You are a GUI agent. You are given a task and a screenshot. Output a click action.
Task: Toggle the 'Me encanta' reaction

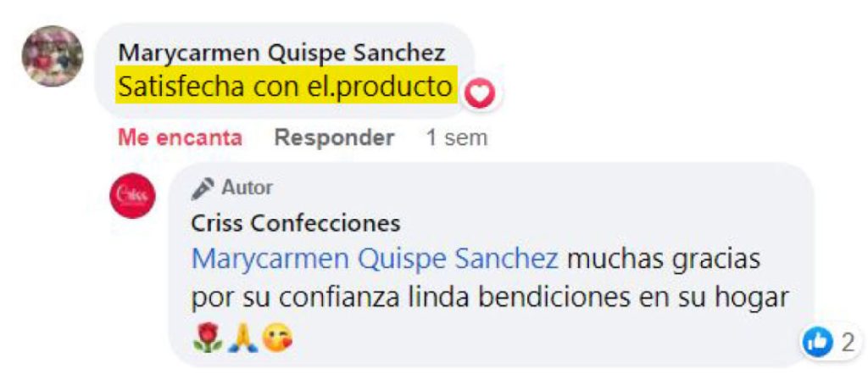180,138
